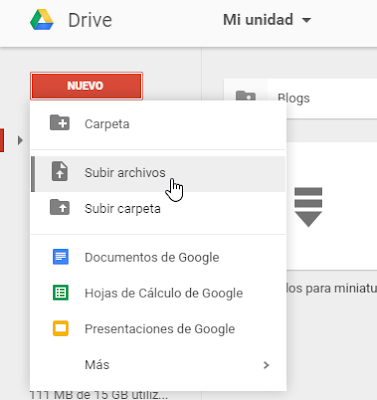Open the Mi unidad dropdown arrow
Viewport: 377px width, 400px height.
pyautogui.click(x=306, y=20)
